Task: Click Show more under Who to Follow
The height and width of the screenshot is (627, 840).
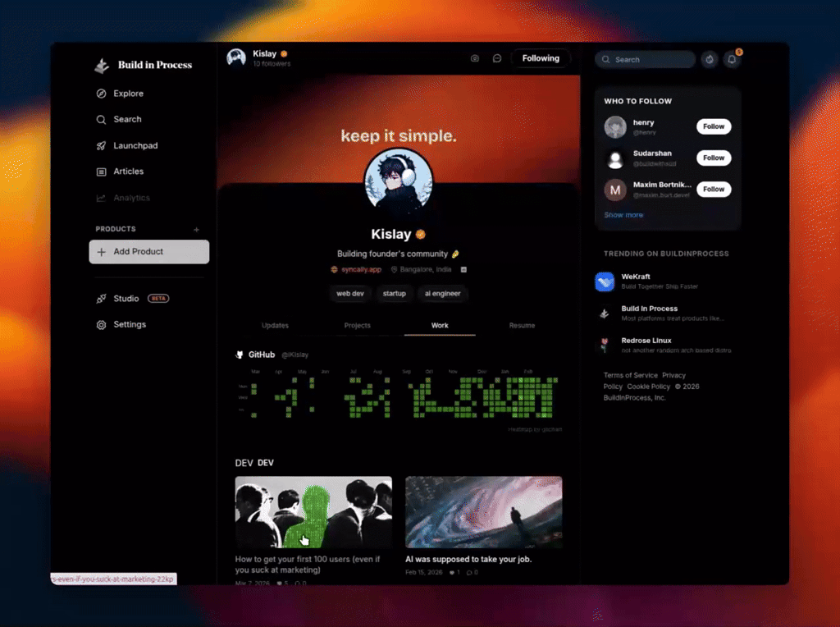Action: pos(623,215)
